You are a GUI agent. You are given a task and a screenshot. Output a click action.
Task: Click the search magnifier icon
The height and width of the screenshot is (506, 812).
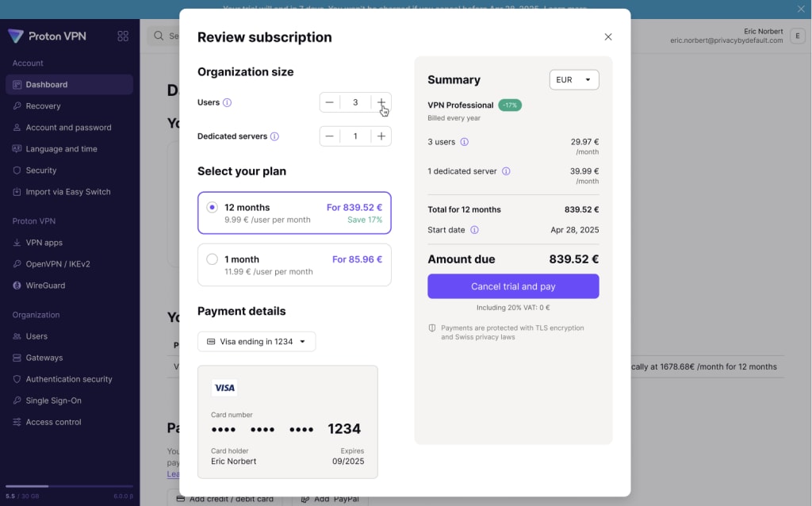point(159,36)
